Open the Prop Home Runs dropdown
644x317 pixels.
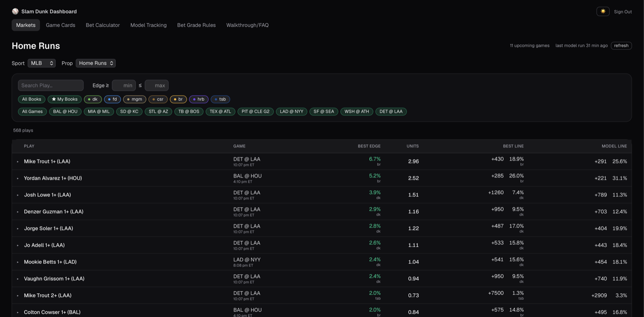[x=96, y=63]
